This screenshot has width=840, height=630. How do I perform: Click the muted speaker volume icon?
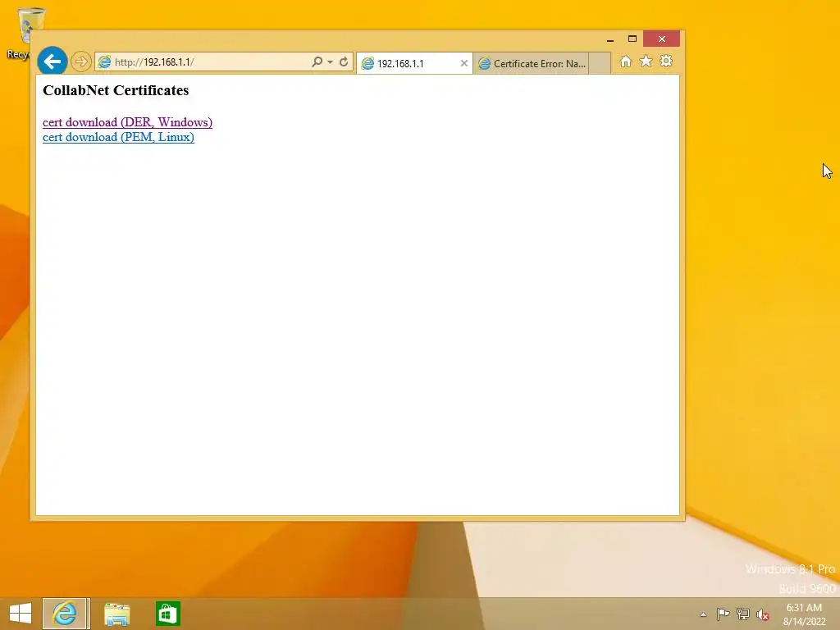click(x=762, y=614)
